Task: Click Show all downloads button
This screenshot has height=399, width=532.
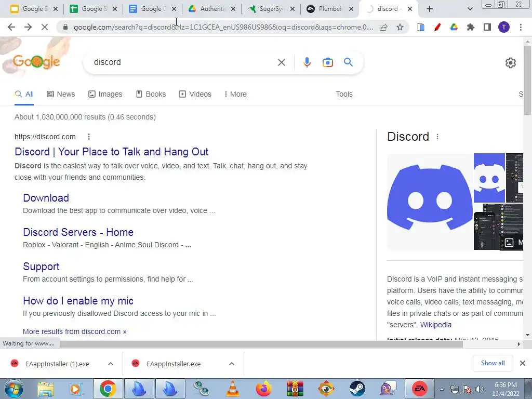Action: [493, 363]
